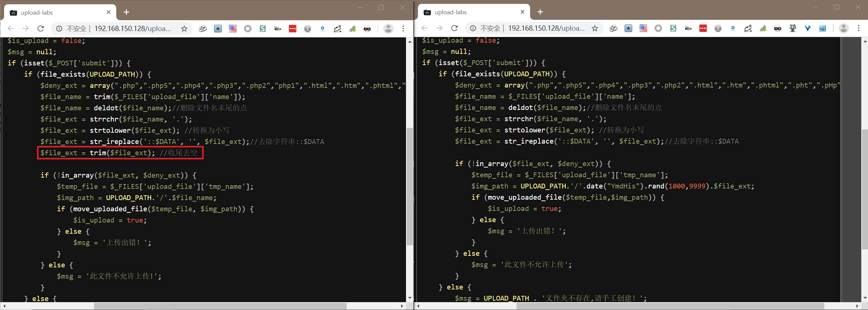This screenshot has width=868, height=310.
Task: Click the '$is_upload = true;' line in right window
Action: tap(524, 209)
